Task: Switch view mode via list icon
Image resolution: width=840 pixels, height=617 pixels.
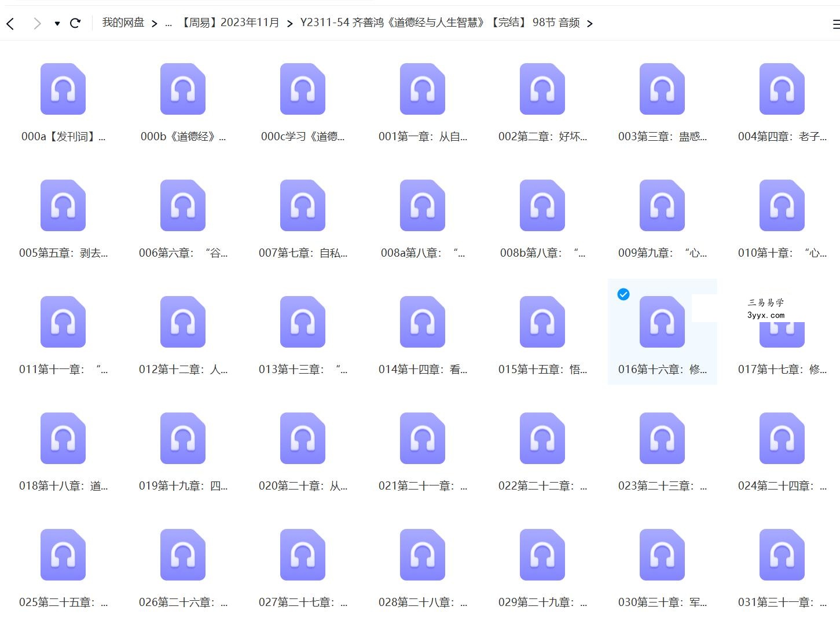Action: coord(836,24)
